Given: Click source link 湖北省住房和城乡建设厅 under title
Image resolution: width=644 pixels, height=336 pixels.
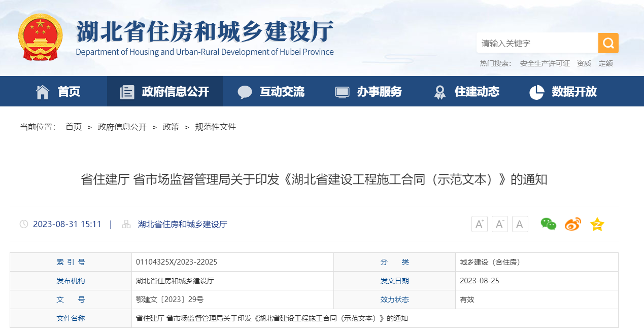Looking at the screenshot, I should [183, 224].
